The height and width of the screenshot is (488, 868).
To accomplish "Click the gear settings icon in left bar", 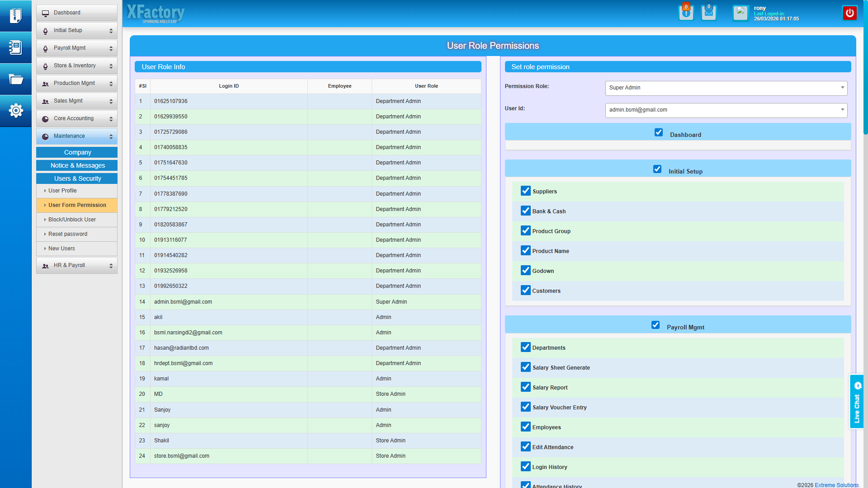I will (x=16, y=111).
